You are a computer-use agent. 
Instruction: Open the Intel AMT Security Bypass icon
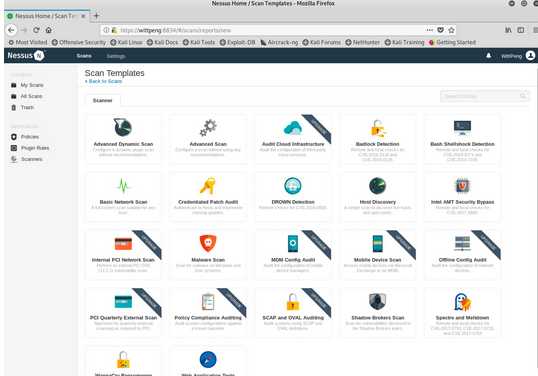tap(462, 186)
